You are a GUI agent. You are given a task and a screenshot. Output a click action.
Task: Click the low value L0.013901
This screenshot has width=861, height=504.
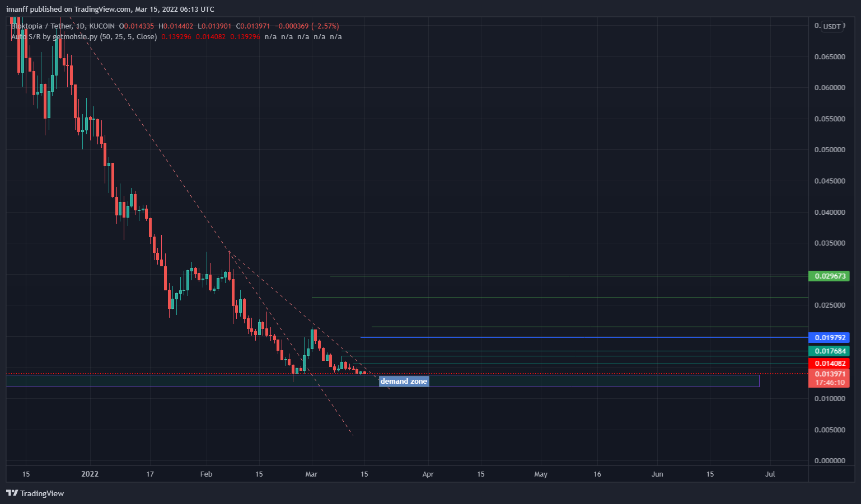[x=214, y=26]
